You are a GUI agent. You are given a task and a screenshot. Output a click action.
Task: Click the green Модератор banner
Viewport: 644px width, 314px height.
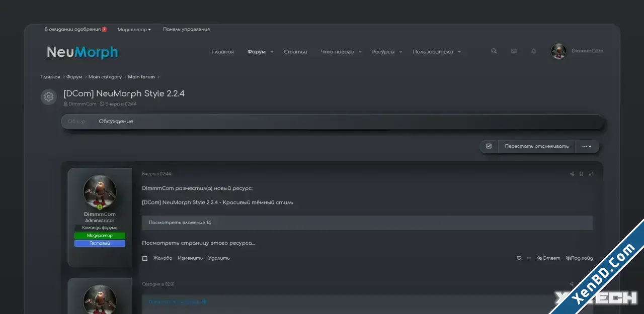(x=100, y=236)
